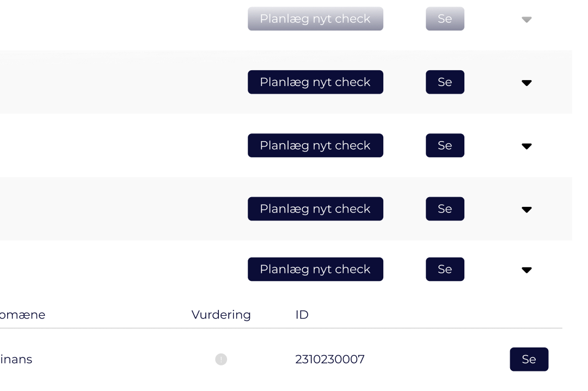Select the finans domain entry
This screenshot has width=588, height=391.
pyautogui.click(x=16, y=359)
